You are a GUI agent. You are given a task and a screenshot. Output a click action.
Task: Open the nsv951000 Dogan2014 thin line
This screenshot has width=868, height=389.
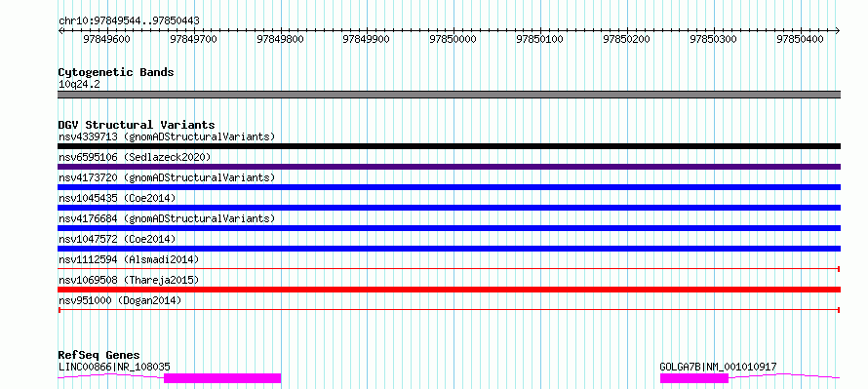coord(449,310)
